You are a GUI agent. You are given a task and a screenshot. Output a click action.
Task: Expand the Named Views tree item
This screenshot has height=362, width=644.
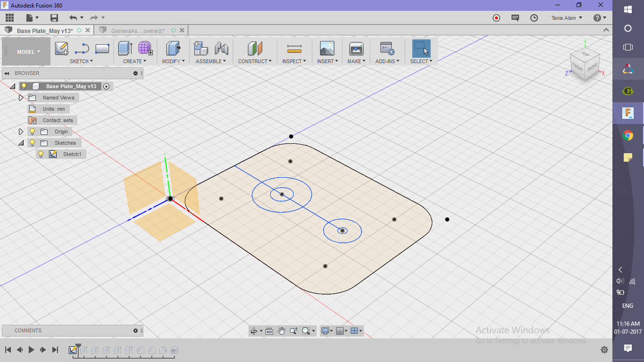coord(21,98)
